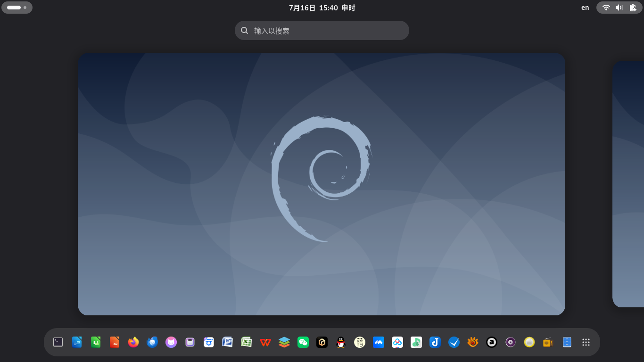Open the en input source menu
Viewport: 644px width, 362px height.
coord(585,8)
